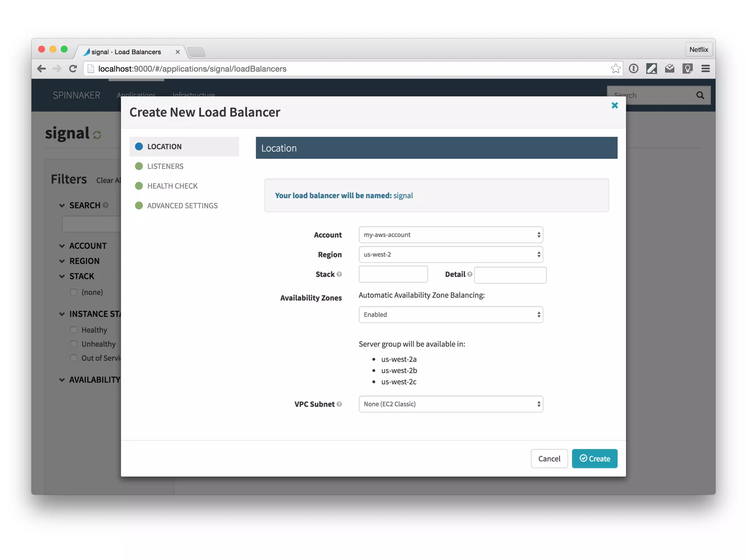
Task: Click the Create button
Action: click(x=594, y=458)
